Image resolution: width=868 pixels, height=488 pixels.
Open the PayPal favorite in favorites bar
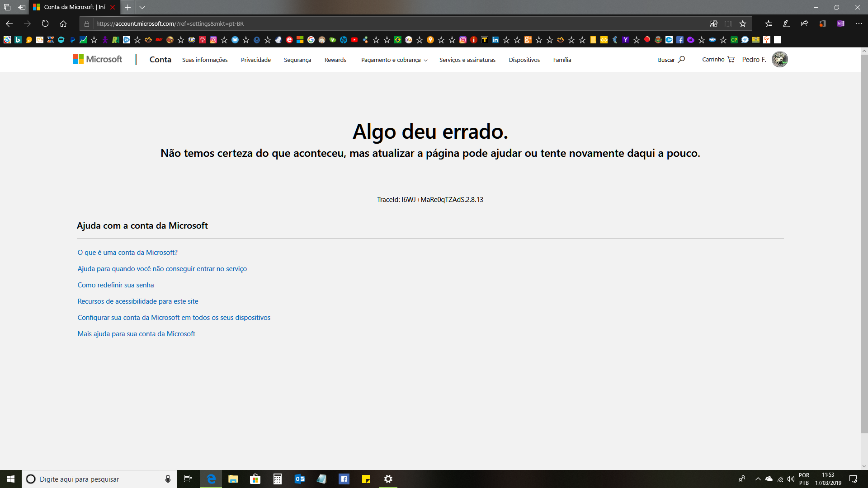click(x=72, y=40)
